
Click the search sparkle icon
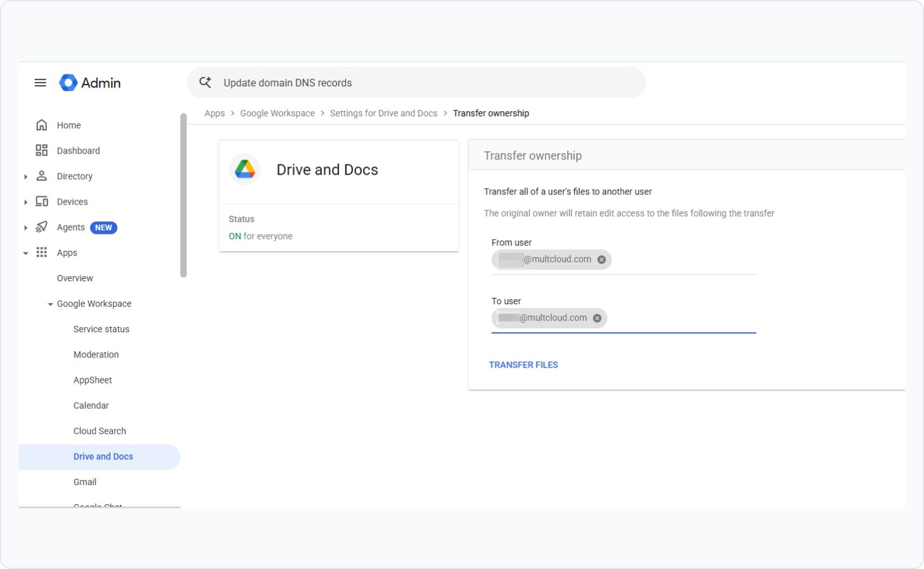pyautogui.click(x=205, y=83)
